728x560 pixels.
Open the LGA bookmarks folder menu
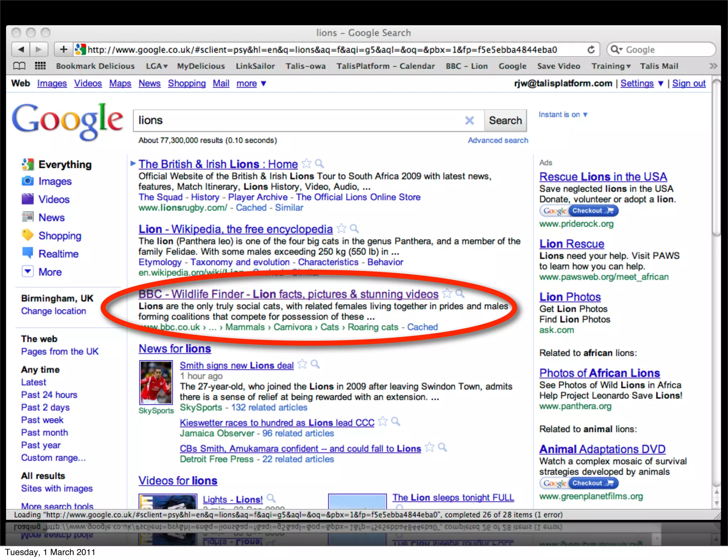click(x=156, y=66)
